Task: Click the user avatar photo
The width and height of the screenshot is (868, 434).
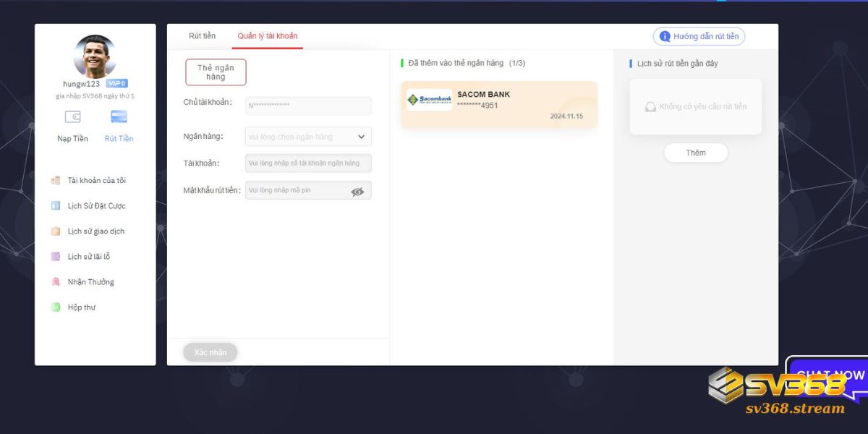Action: [x=95, y=56]
